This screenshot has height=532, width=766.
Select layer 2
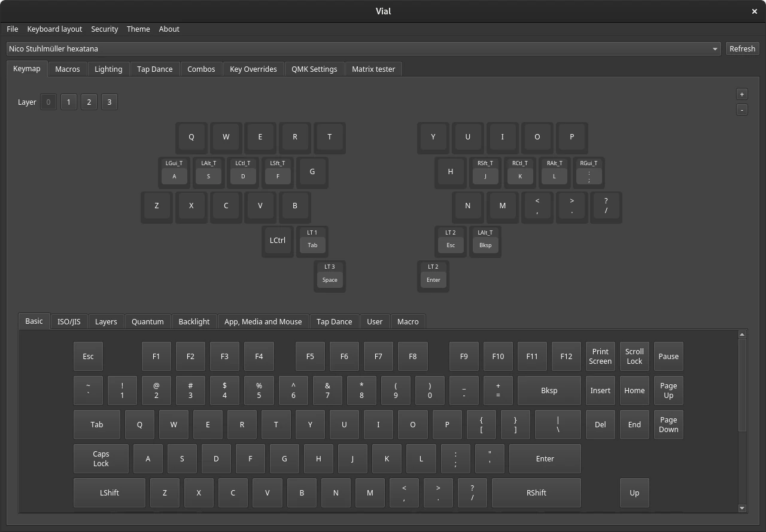[89, 102]
